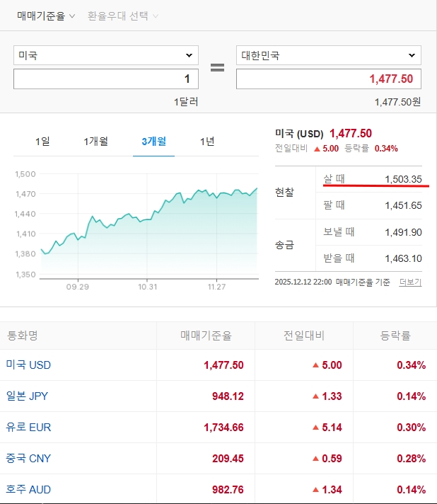Viewport: 437px width, 504px height.
Task: Open the 일본 JPY currency link
Action: 27,396
